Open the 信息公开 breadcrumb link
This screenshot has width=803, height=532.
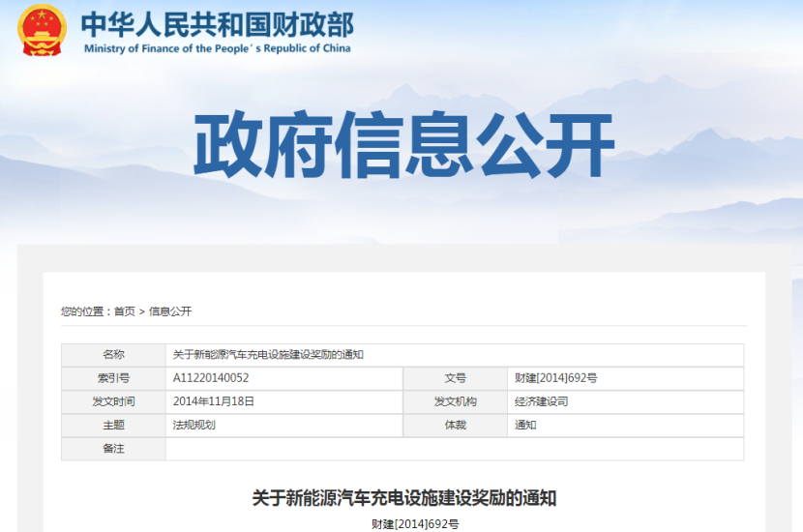(170, 311)
